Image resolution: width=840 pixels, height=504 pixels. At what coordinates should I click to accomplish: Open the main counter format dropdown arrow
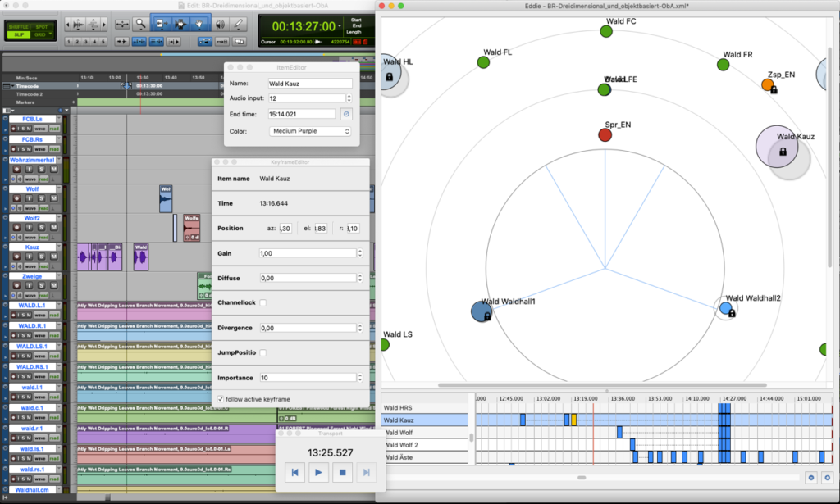(339, 25)
